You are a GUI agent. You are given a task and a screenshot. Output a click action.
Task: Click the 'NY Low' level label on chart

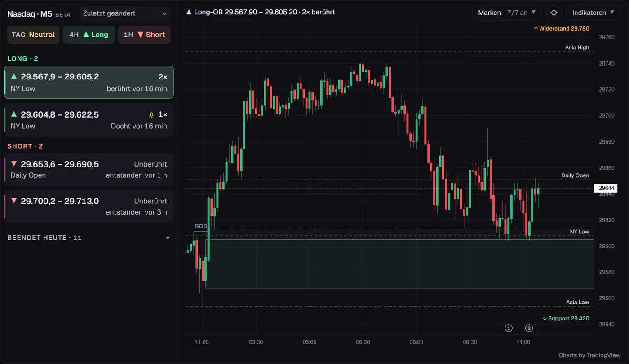pyautogui.click(x=579, y=232)
